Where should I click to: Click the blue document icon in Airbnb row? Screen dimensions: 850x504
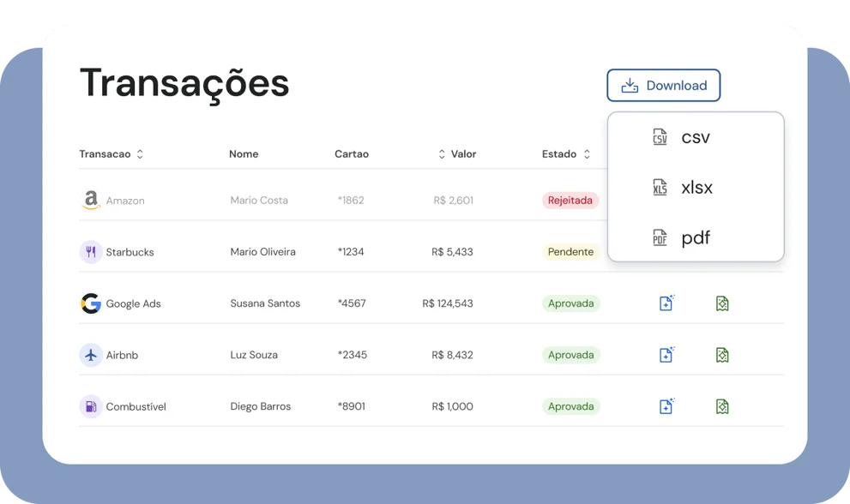666,355
